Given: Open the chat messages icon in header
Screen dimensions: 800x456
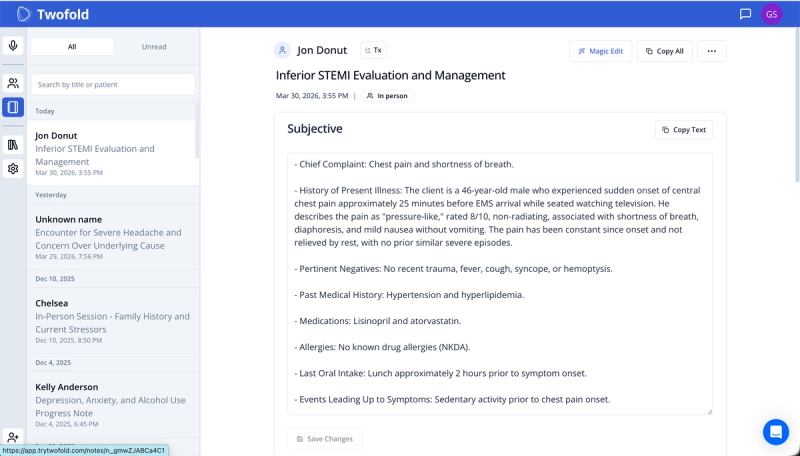Looking at the screenshot, I should 745,14.
